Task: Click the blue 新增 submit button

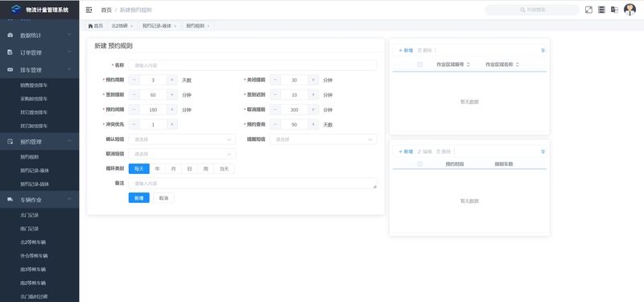Action: pos(138,198)
